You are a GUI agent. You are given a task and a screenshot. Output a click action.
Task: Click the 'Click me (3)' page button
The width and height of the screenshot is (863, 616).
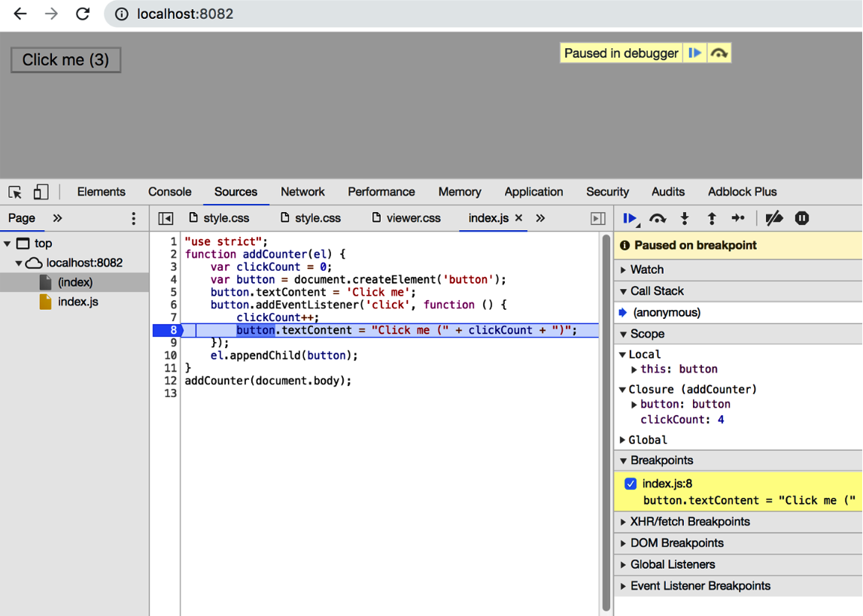tap(65, 60)
